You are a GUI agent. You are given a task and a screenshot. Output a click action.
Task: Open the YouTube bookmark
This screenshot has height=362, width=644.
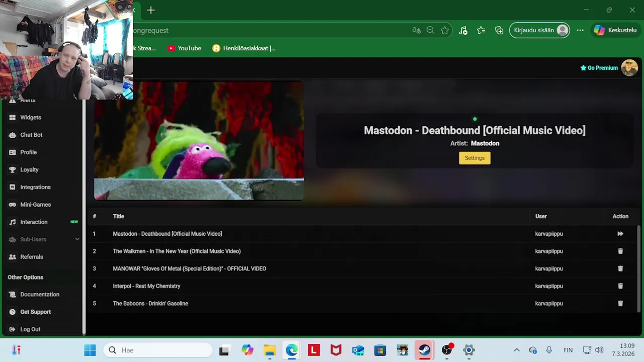click(x=184, y=48)
